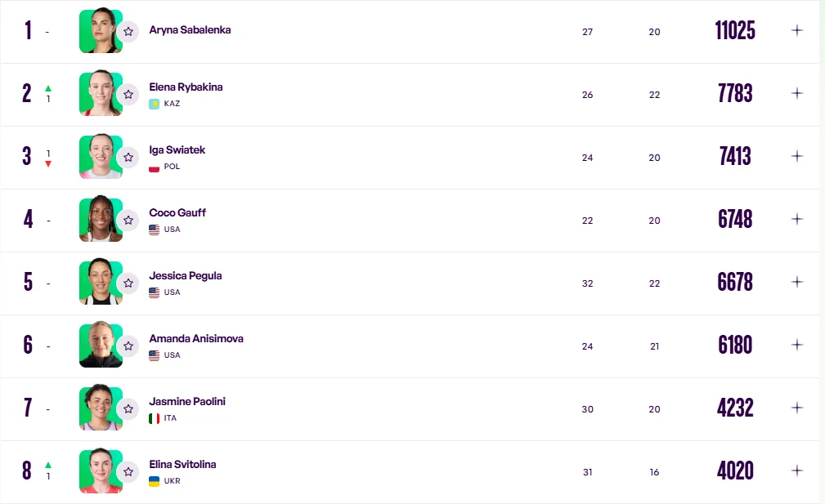Expand Iga Swiatek's row with plus sign
Image resolution: width=825 pixels, height=504 pixels.
tap(797, 156)
